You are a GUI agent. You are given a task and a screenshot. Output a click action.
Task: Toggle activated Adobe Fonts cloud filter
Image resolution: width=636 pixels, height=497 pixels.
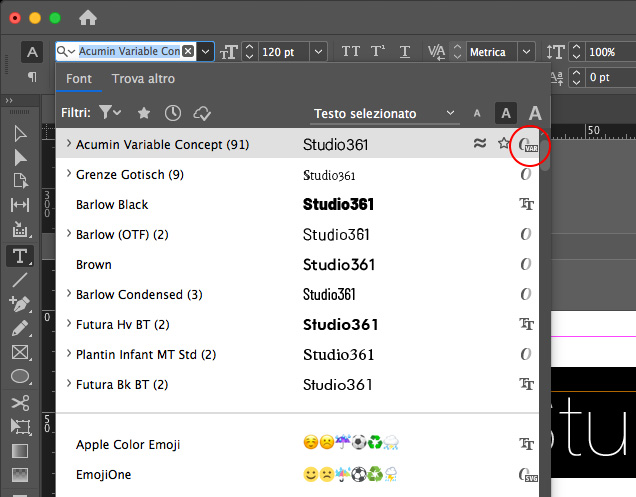click(202, 113)
